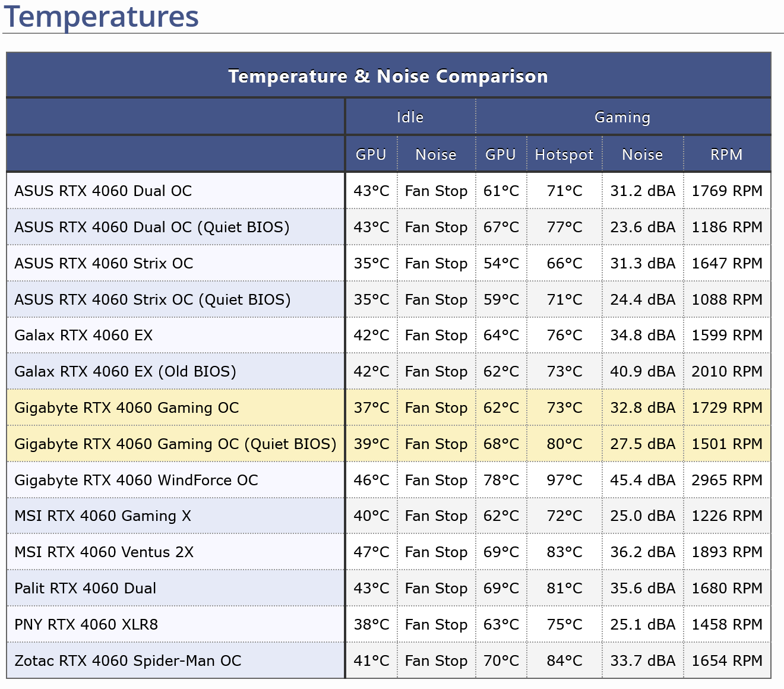The image size is (784, 689).
Task: Click the 70°C gaming GPU temperature cell
Action: 501,660
